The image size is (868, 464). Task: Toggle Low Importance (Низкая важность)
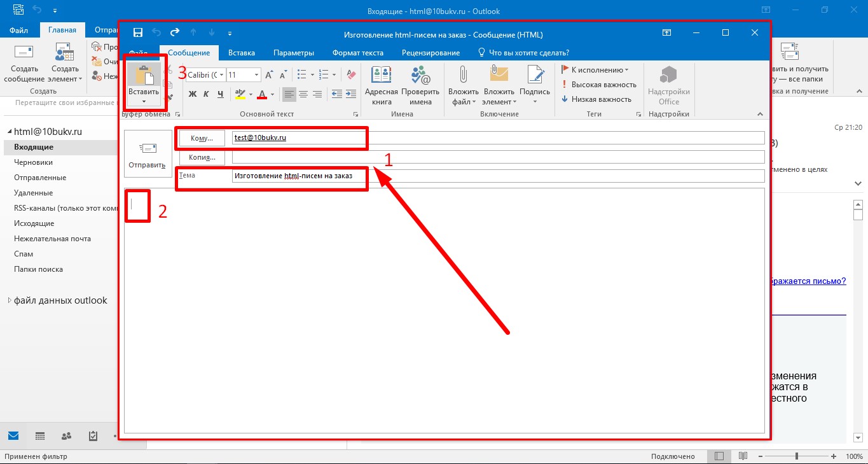(596, 99)
